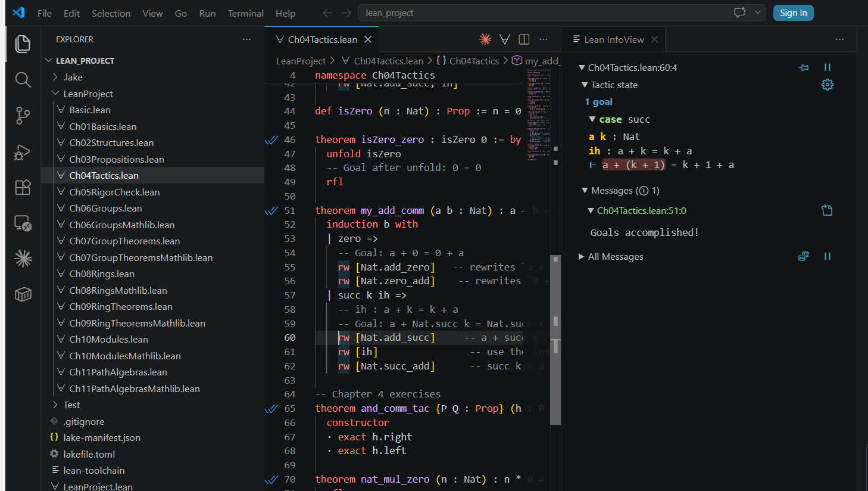Collapse the Messages (1) section
The width and height of the screenshot is (868, 491).
pos(585,190)
